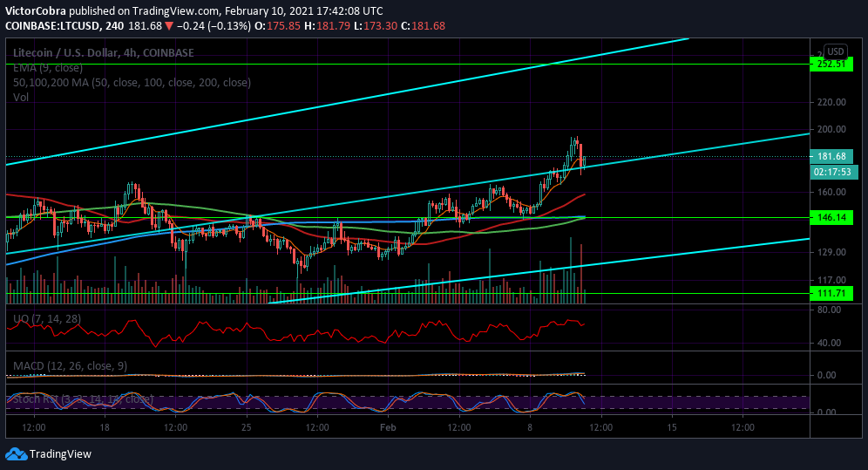868x470 pixels.
Task: Select the UO (7, 14, 28) indicator label
Action: 47,318
